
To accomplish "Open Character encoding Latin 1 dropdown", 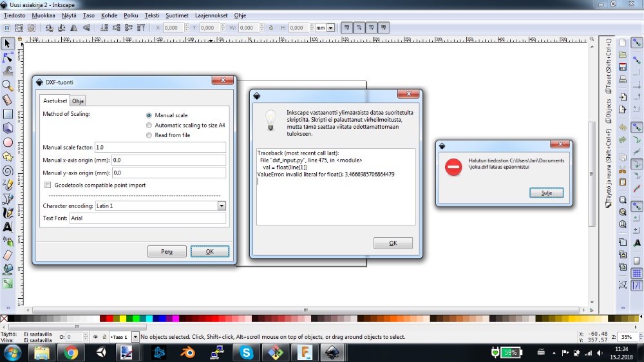I will pyautogui.click(x=222, y=206).
